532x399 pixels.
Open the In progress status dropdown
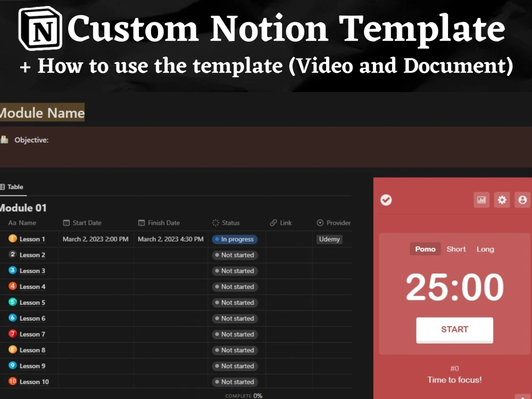click(x=235, y=239)
